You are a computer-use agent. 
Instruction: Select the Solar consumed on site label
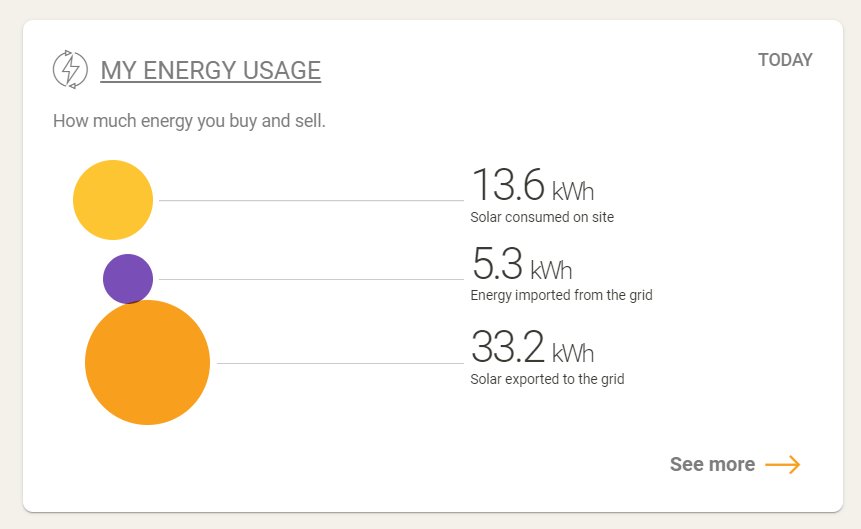click(542, 217)
